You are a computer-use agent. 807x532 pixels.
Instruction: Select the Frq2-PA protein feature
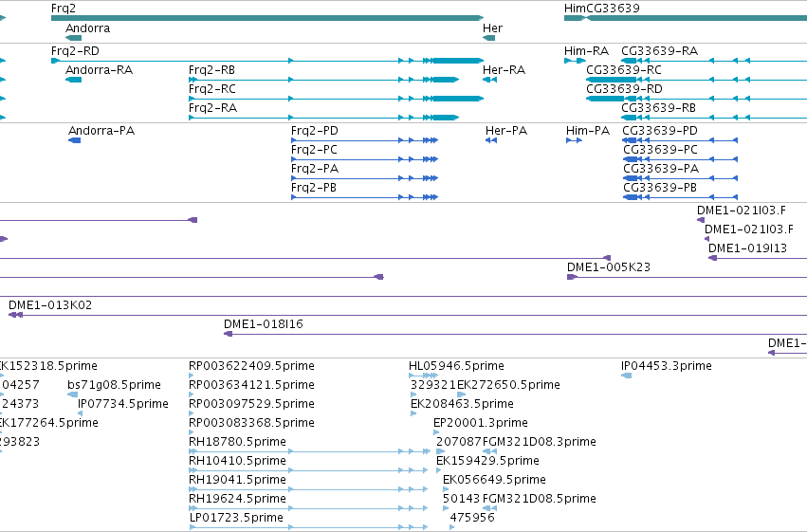(364, 178)
